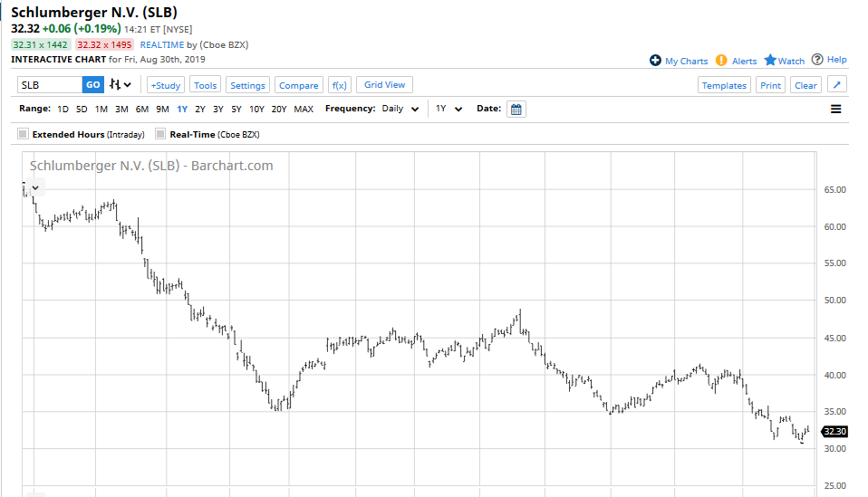This screenshot has height=497, width=868.
Task: Focus the SLB symbol input field
Action: tap(50, 84)
